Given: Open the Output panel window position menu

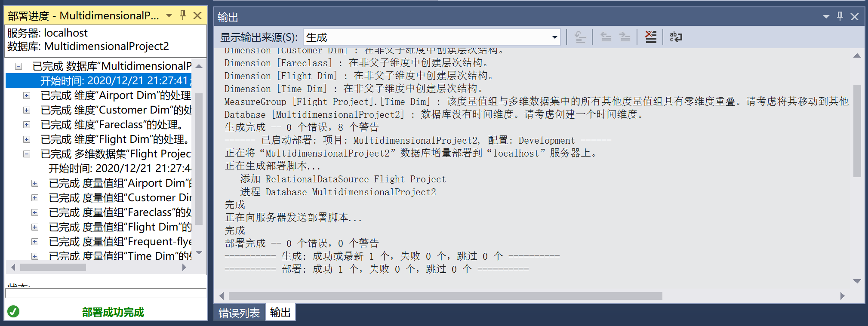Looking at the screenshot, I should click(x=826, y=17).
